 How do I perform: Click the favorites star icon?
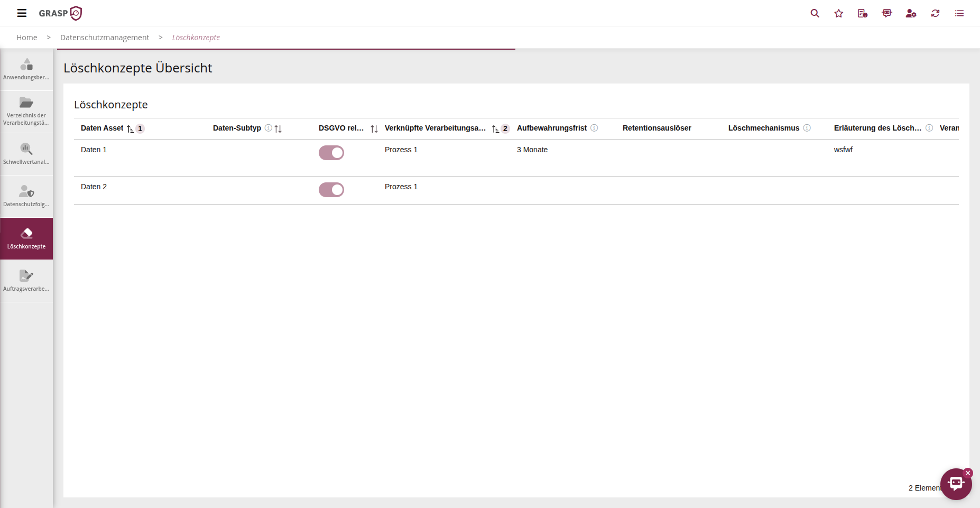(838, 13)
